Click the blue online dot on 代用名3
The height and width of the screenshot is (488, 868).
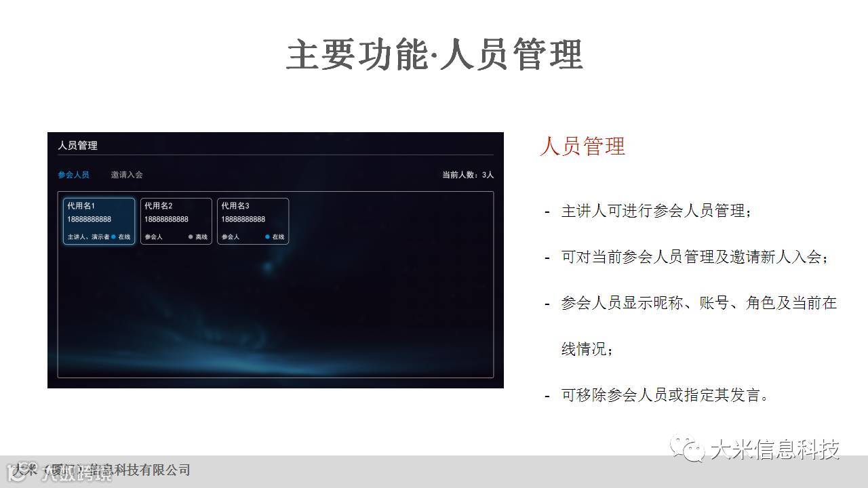(x=268, y=237)
